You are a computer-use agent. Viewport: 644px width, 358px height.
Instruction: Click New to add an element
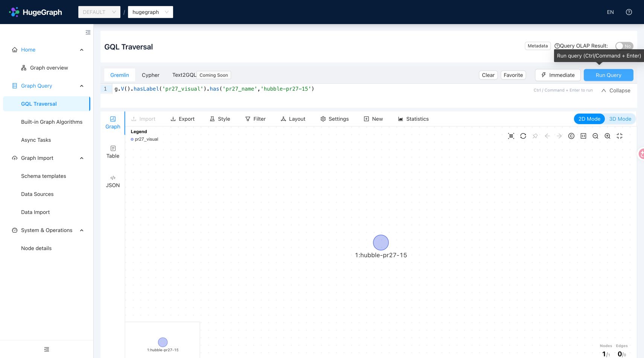coord(373,119)
